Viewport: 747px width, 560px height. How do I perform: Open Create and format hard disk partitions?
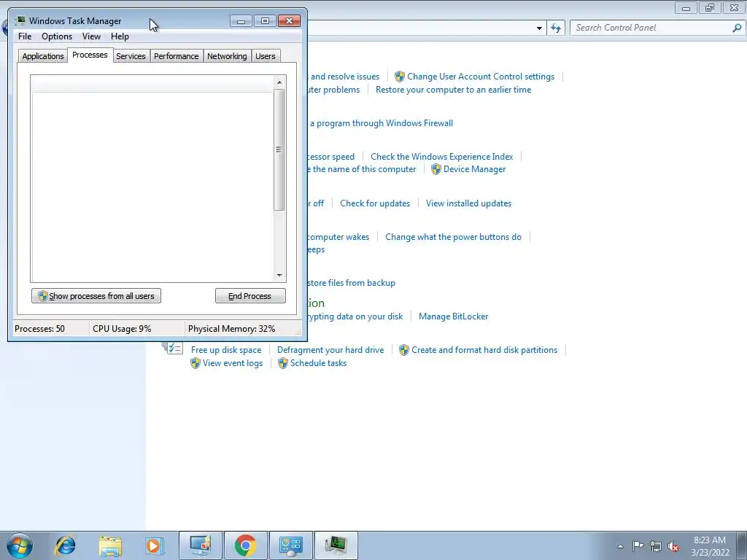pos(484,350)
